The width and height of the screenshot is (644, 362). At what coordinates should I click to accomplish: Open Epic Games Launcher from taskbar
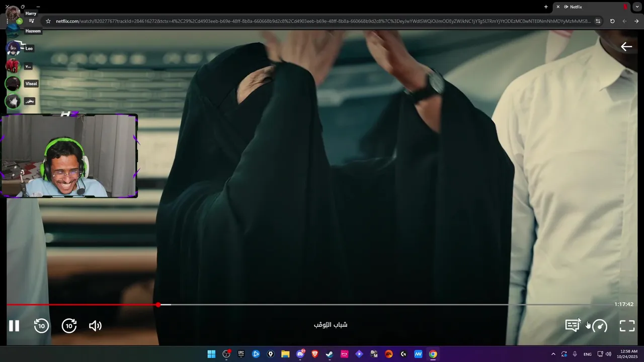point(241,354)
